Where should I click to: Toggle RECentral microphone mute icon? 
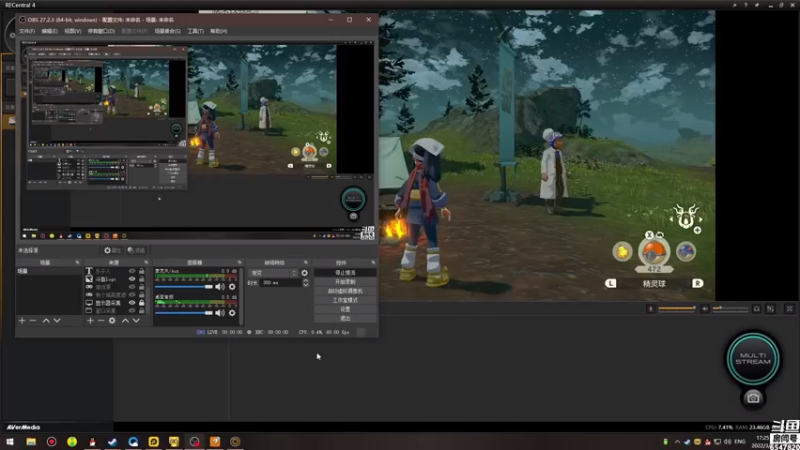[x=651, y=309]
